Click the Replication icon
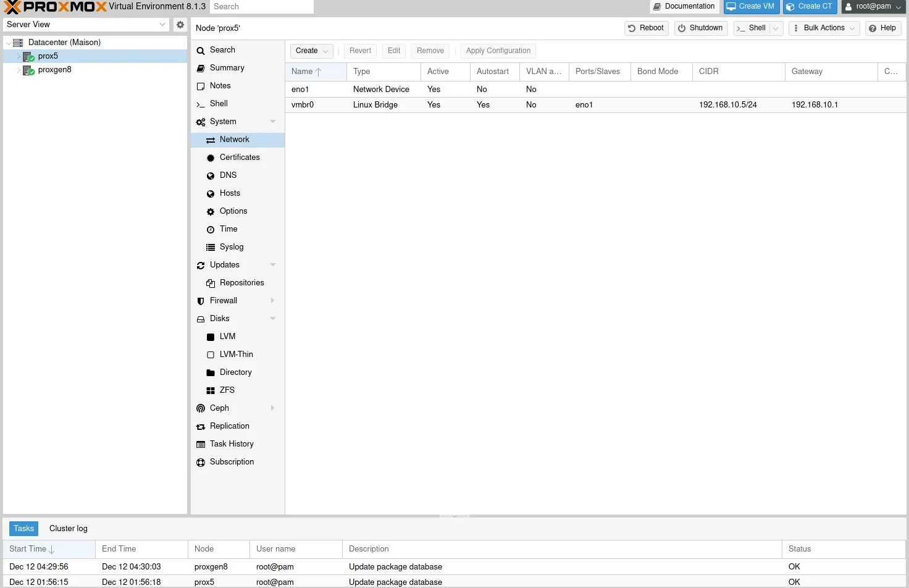This screenshot has height=588, width=909. pos(200,426)
